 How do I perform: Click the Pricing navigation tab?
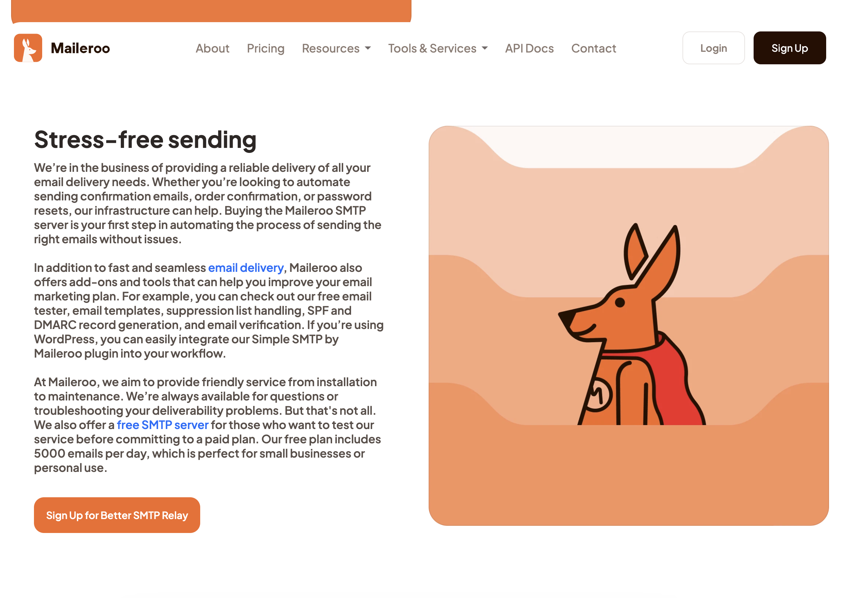[265, 48]
